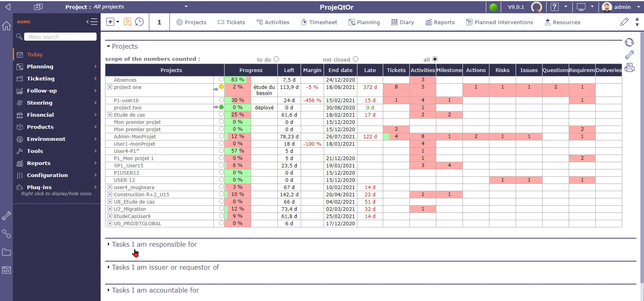This screenshot has height=301, width=644.
Task: Open the Timesheet tab
Action: tap(319, 22)
